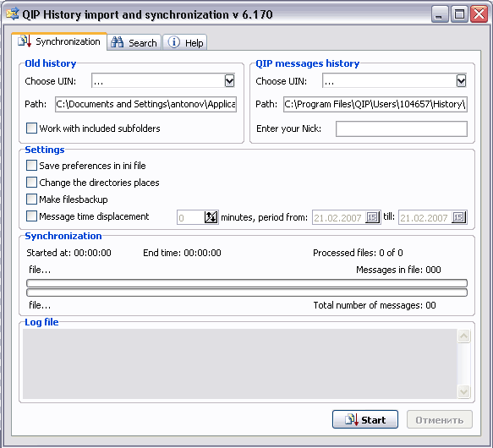Open the 'till' date calendar icon
Image resolution: width=493 pixels, height=448 pixels.
click(x=458, y=217)
